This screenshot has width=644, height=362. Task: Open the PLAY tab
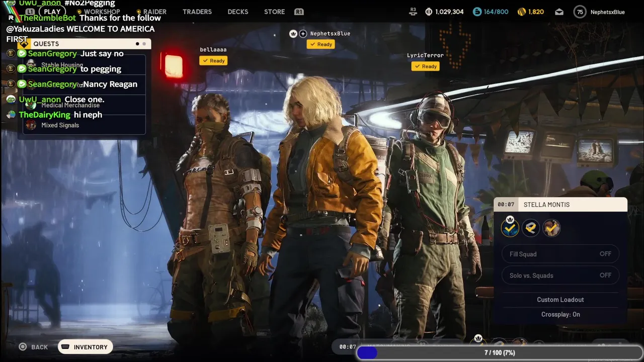pos(52,12)
